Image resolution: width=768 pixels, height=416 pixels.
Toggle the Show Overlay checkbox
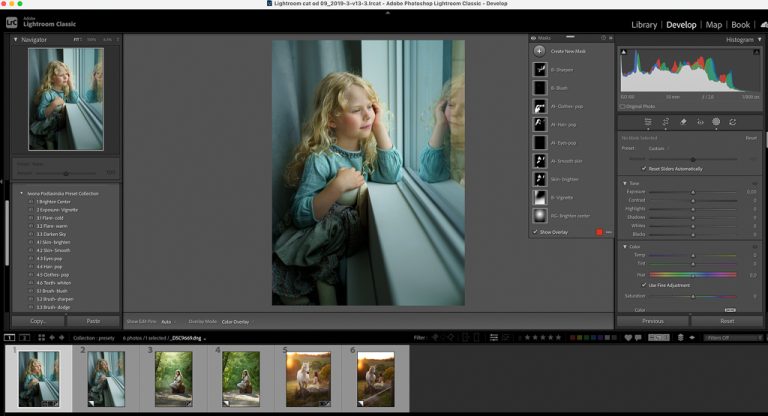tap(535, 232)
